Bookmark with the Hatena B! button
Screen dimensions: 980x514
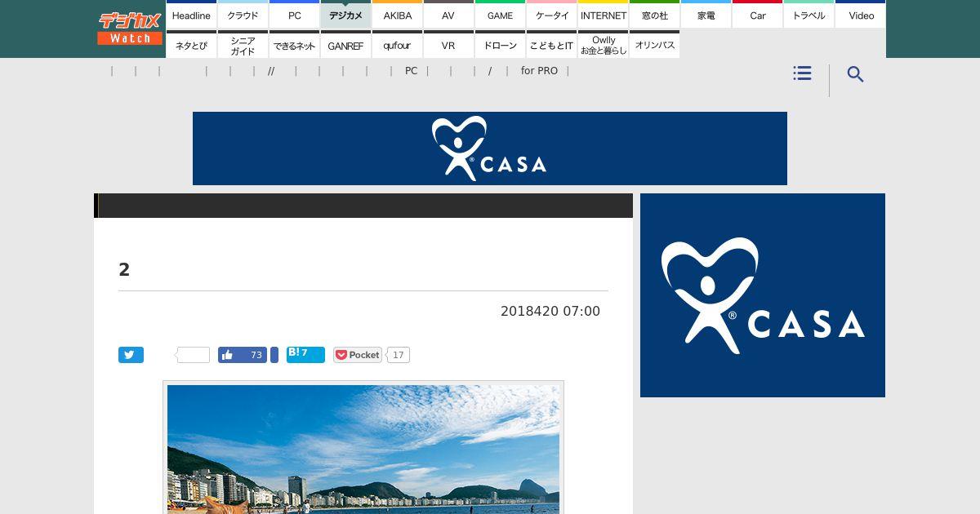305,354
